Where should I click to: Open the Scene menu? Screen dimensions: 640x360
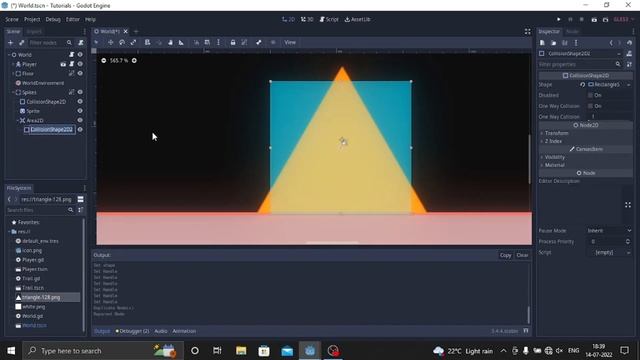12,19
